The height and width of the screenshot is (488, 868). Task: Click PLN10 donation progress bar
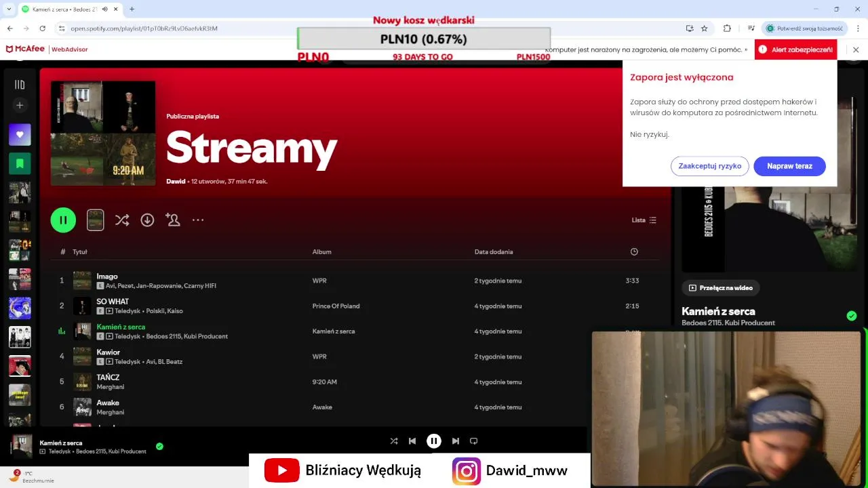point(424,39)
